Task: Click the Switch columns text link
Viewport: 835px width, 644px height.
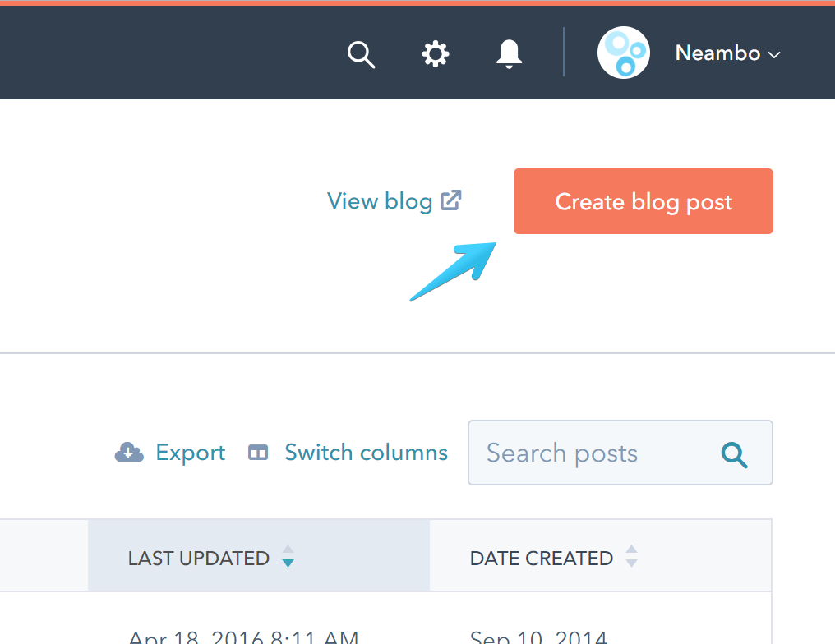Action: pyautogui.click(x=366, y=453)
